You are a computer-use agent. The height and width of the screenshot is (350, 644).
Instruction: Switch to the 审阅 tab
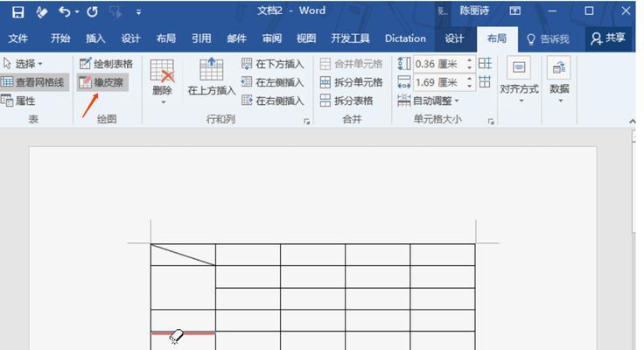272,38
